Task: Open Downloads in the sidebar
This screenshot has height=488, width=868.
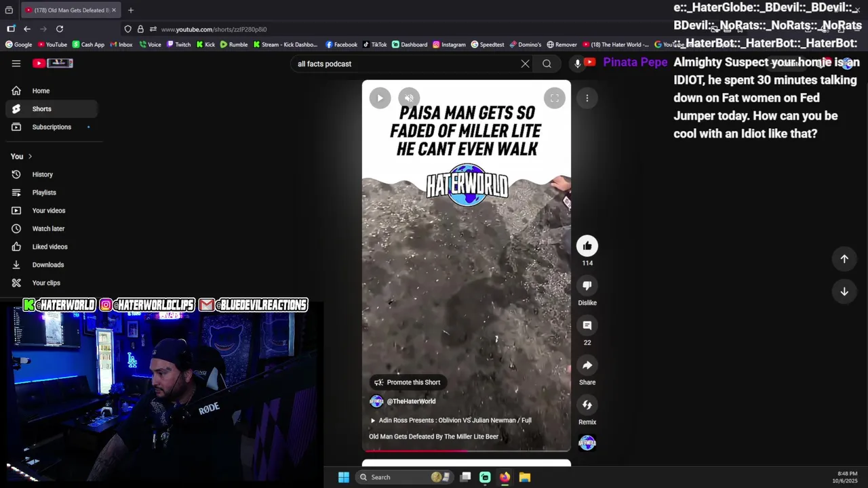Action: pyautogui.click(x=52, y=265)
